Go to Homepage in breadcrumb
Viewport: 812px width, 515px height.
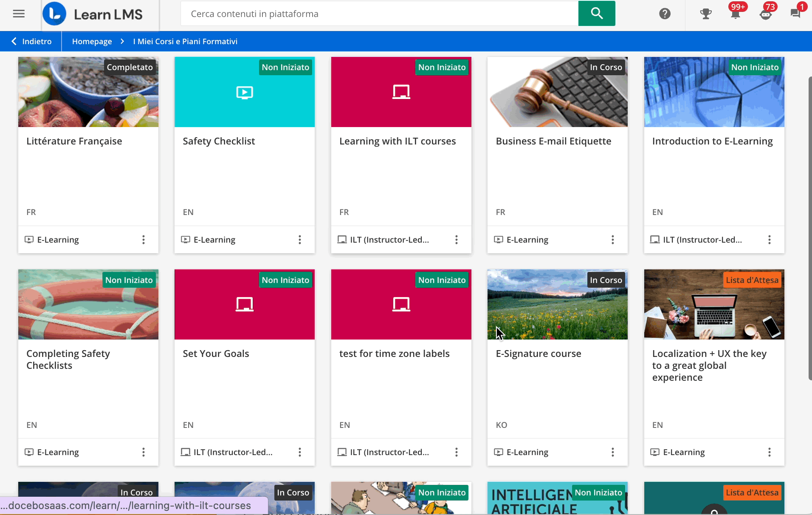click(92, 41)
